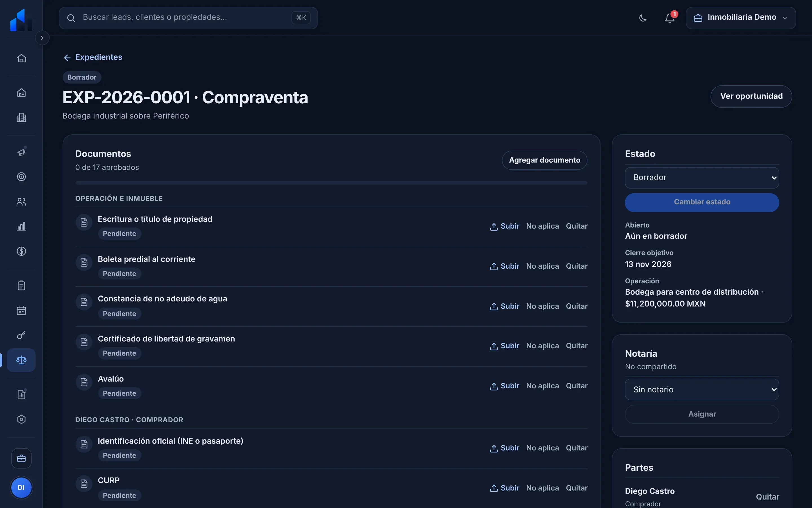
Task: Open the Sin notario dropdown
Action: pos(701,390)
